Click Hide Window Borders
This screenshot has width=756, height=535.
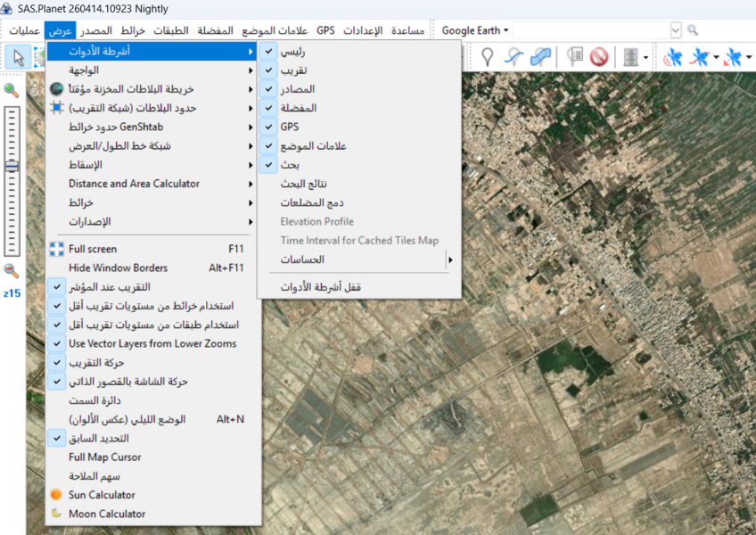point(118,267)
